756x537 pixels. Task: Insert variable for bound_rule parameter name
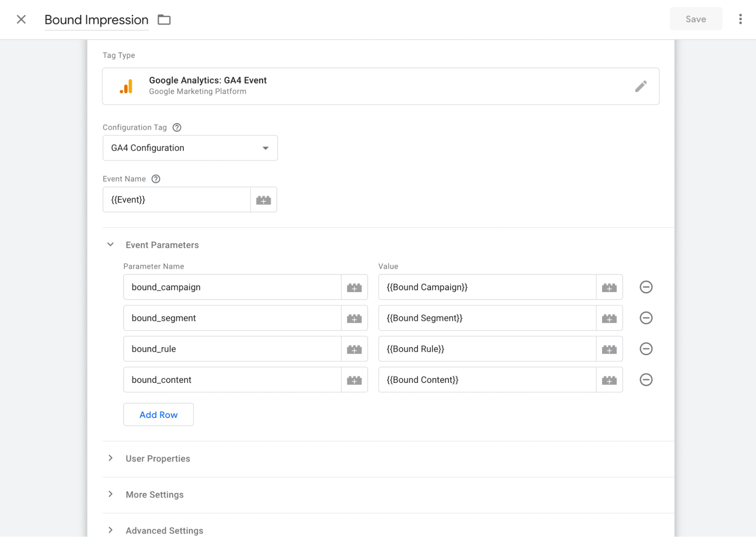(354, 349)
